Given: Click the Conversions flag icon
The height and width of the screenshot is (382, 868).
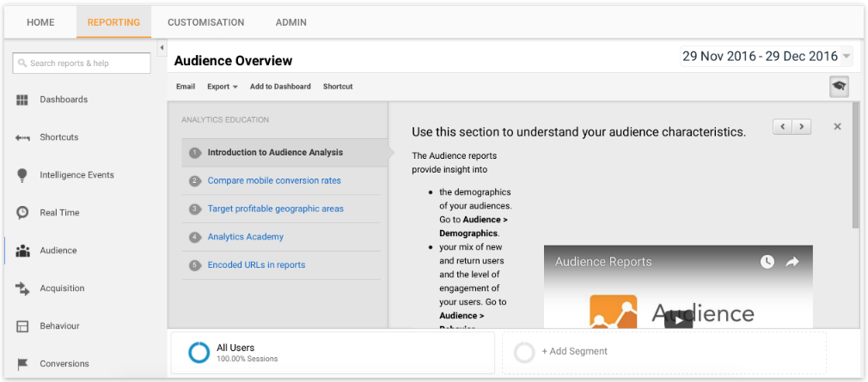Looking at the screenshot, I should click(22, 364).
